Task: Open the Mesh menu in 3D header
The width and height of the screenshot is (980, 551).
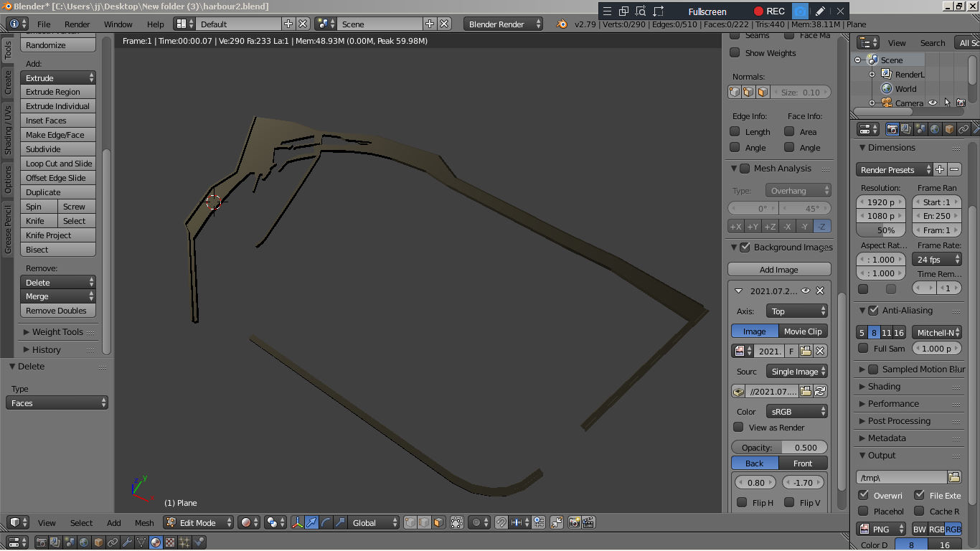Action: (x=144, y=522)
